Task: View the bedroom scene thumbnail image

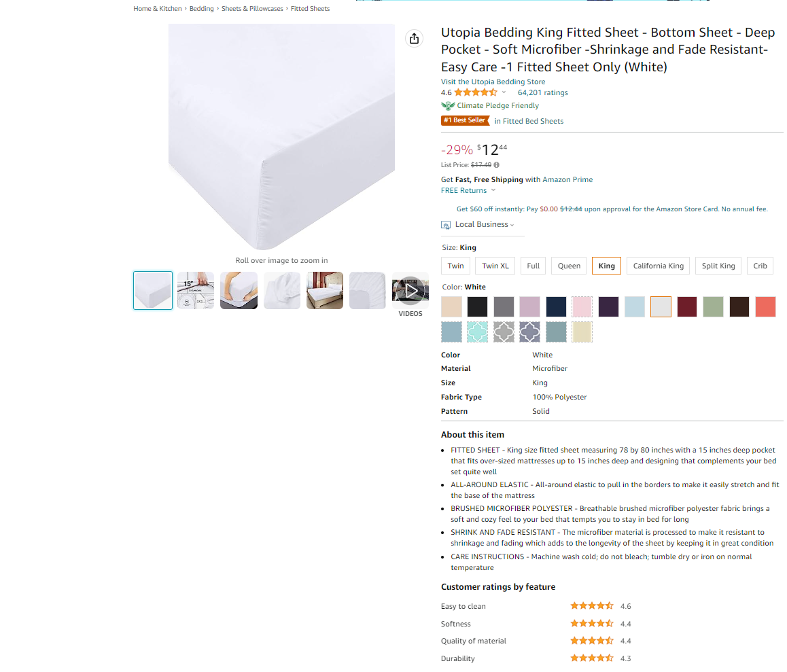Action: (x=325, y=291)
